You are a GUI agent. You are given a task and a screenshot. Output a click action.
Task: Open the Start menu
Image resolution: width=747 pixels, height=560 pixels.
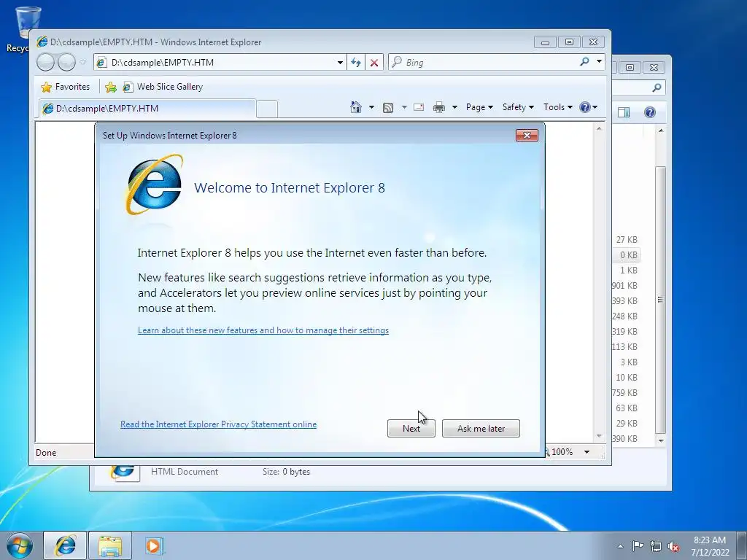coord(20,545)
